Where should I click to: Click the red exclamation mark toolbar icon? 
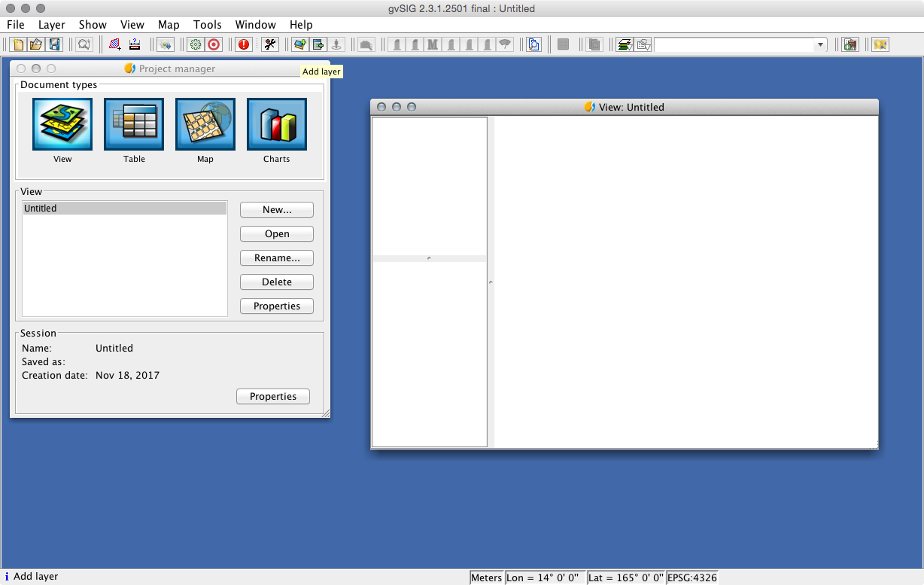click(244, 44)
